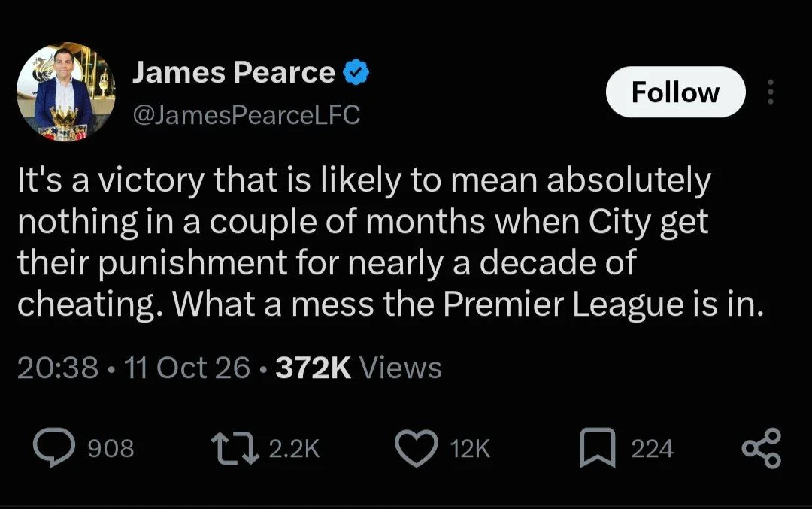812x509 pixels.
Task: Open the share icon menu
Action: tap(761, 448)
